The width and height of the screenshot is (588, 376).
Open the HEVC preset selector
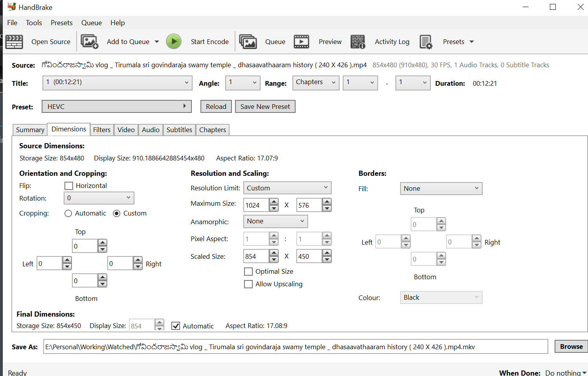(x=117, y=107)
